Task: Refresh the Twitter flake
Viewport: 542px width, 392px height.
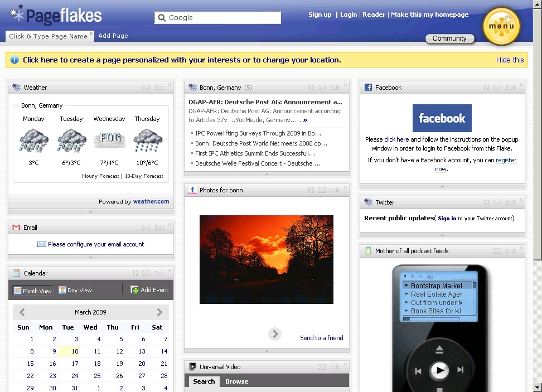Action: point(487,202)
